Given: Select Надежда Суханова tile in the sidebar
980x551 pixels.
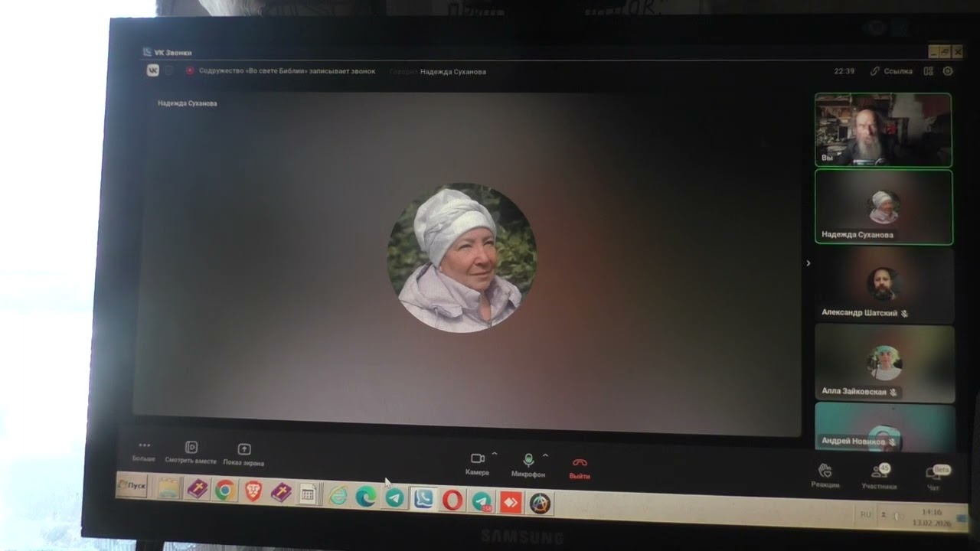Looking at the screenshot, I should point(884,207).
